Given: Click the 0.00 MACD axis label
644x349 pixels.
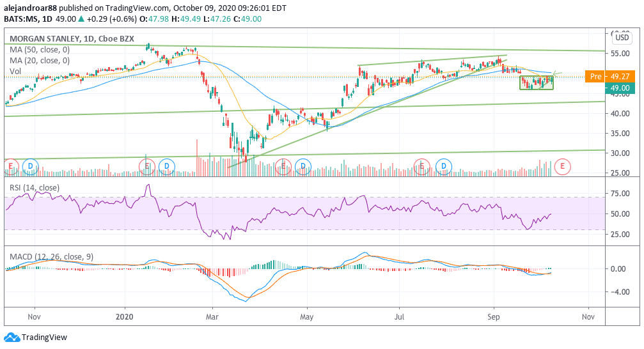Looking at the screenshot, I should [618, 269].
